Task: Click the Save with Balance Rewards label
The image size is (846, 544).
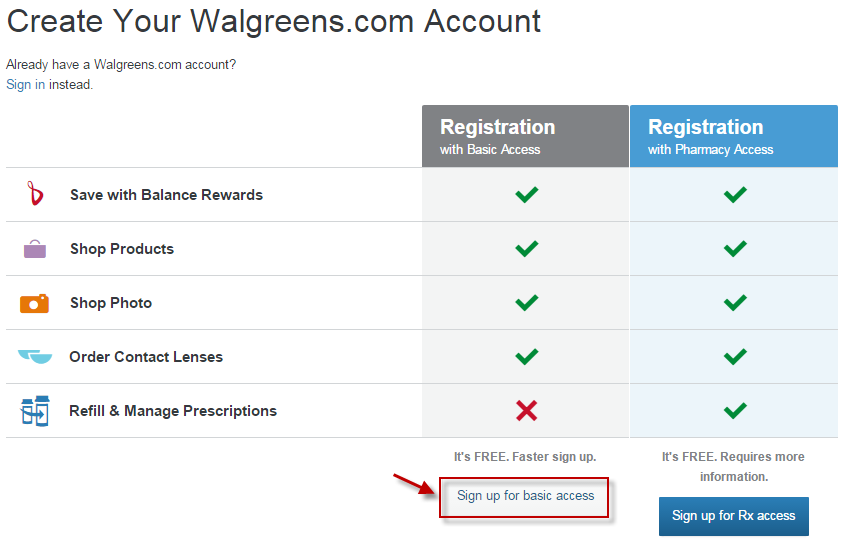Action: click(166, 195)
